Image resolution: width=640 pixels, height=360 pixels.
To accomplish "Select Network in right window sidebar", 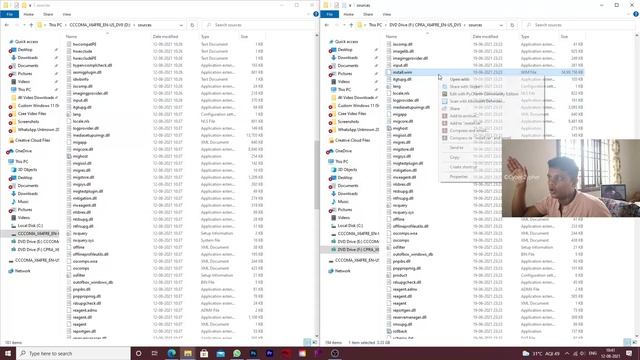I will click(342, 271).
